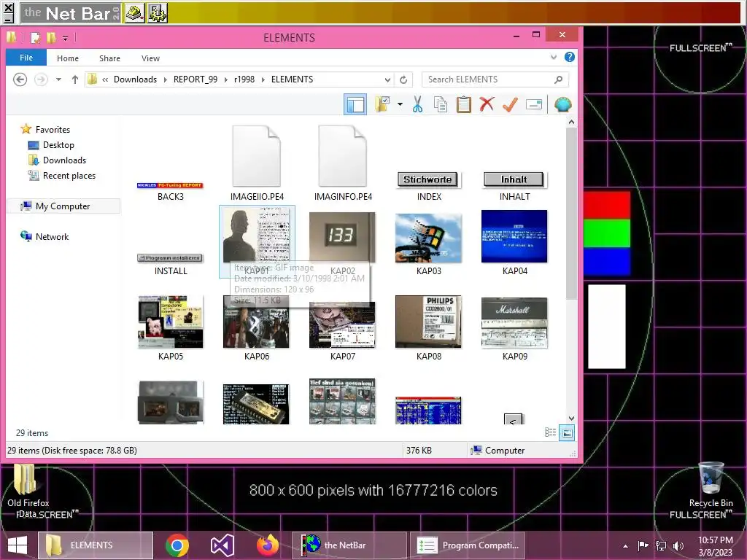The image size is (747, 560).
Task: Open Firefox from the taskbar
Action: click(267, 545)
